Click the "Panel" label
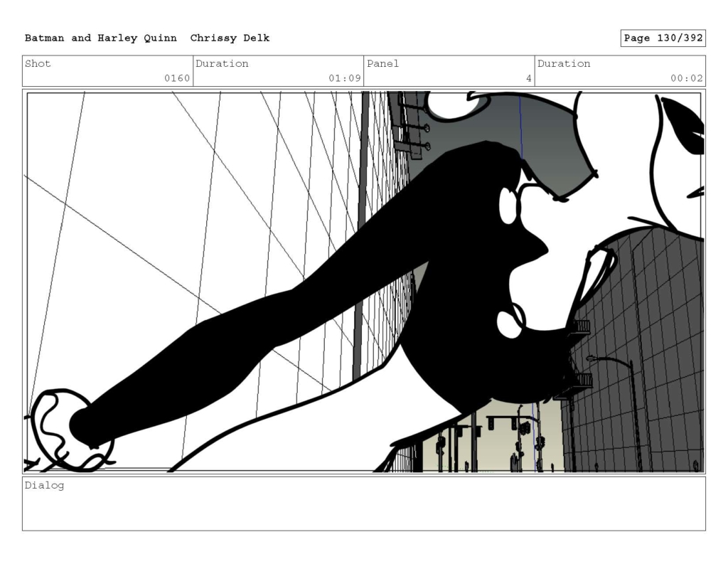Viewport: 728px width, 564px height. [382, 63]
